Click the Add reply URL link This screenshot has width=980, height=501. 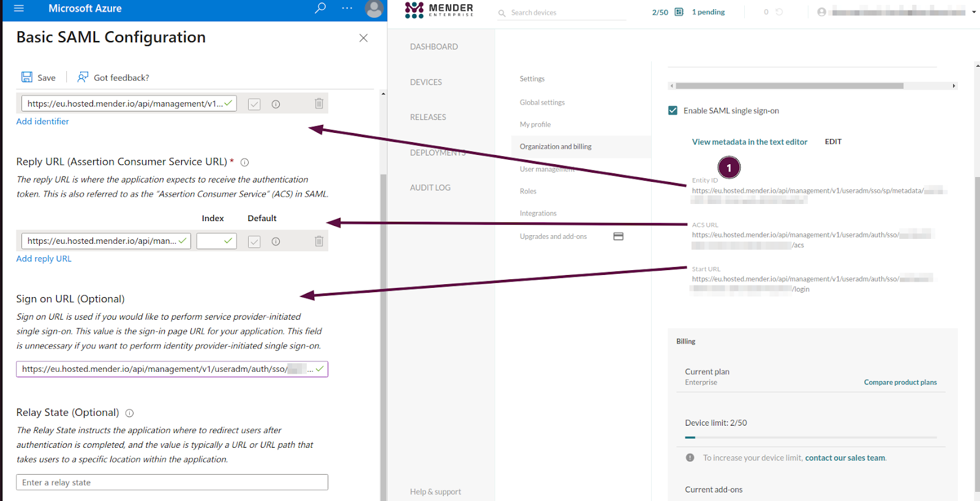coord(43,259)
